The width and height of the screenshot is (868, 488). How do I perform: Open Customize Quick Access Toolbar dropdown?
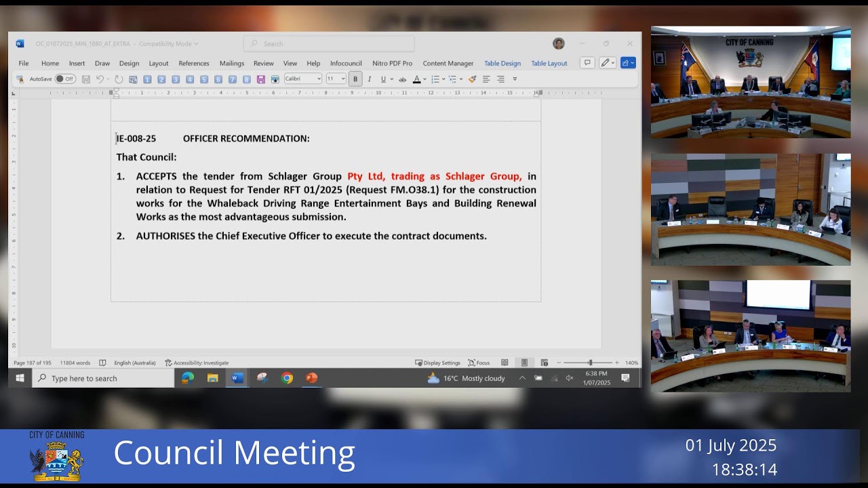515,79
